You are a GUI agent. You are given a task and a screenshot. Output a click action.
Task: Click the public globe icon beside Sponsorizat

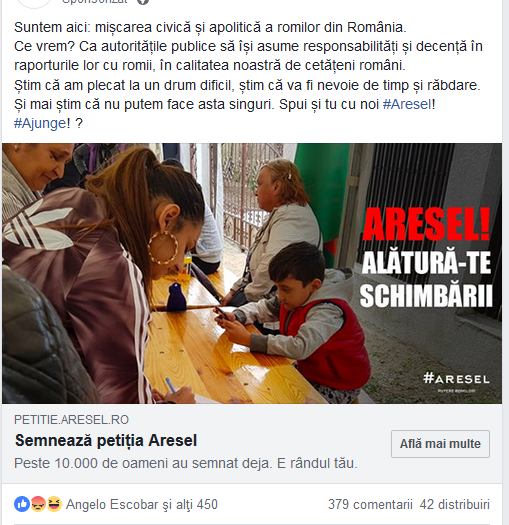tap(143, 2)
